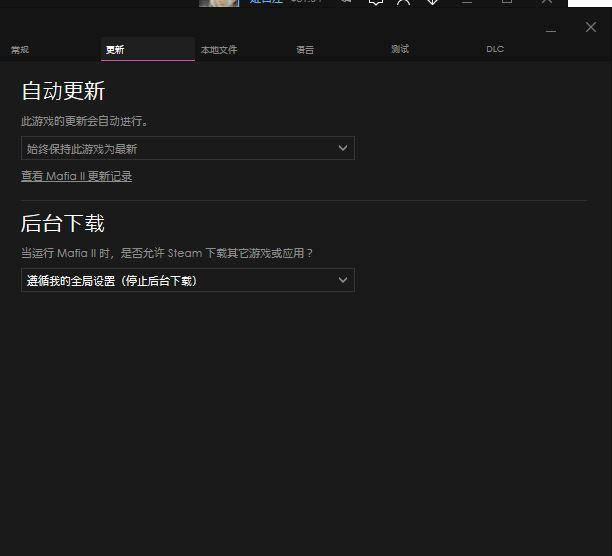Minimize the Mafia II properties dialog
The image size is (612, 556).
(x=551, y=30)
